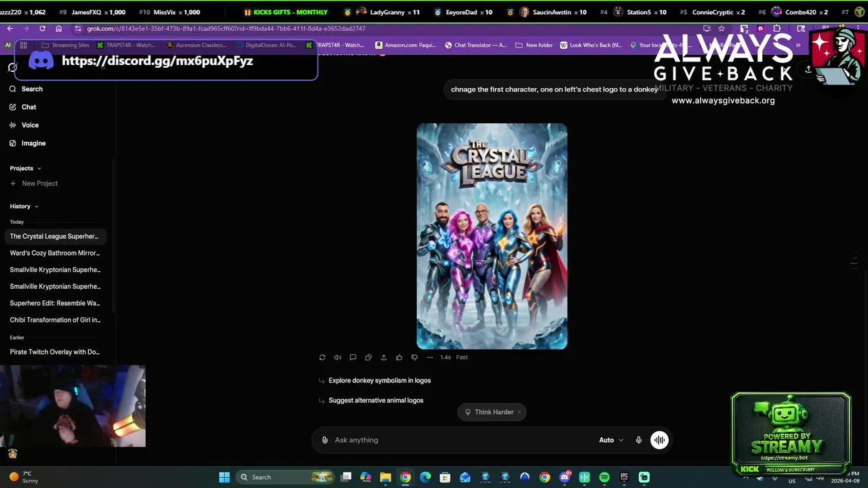Open File Explorer from the taskbar
The height and width of the screenshot is (488, 868).
pos(385,477)
